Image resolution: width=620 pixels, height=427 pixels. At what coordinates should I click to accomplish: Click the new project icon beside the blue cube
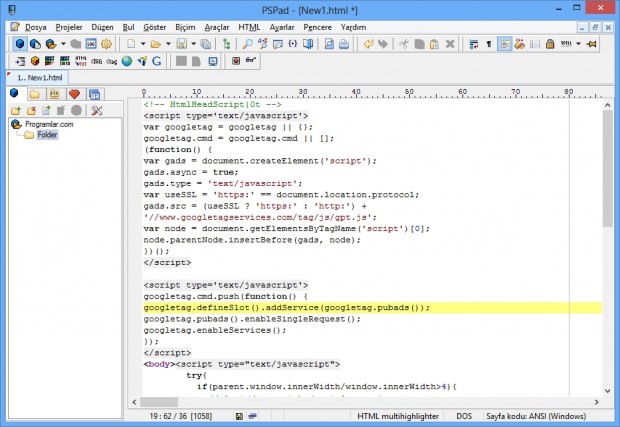click(35, 44)
